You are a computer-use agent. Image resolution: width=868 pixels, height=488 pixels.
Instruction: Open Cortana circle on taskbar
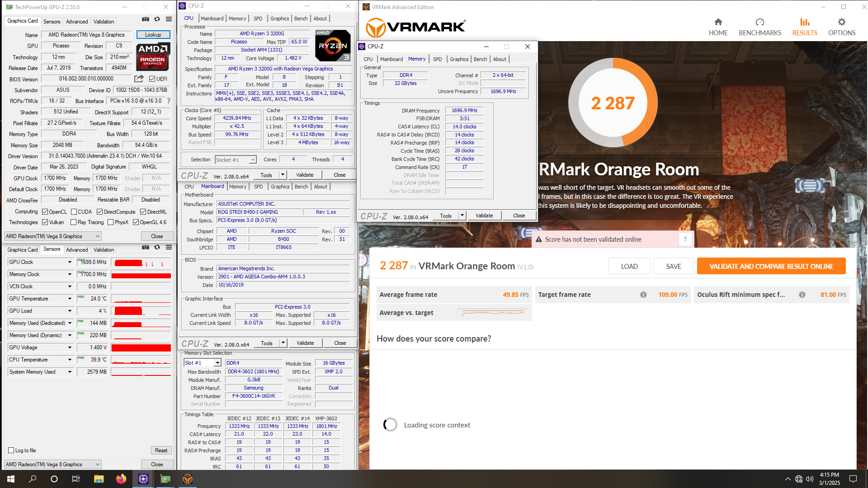[x=54, y=479]
